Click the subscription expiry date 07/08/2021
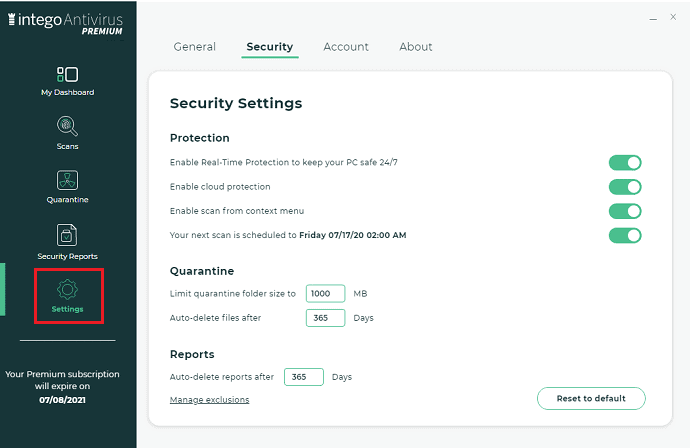Screen dimensions: 690x448 point(62,400)
